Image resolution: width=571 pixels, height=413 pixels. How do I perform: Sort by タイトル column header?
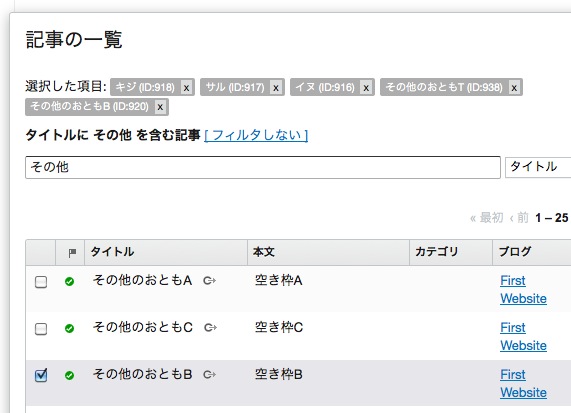pyautogui.click(x=112, y=252)
